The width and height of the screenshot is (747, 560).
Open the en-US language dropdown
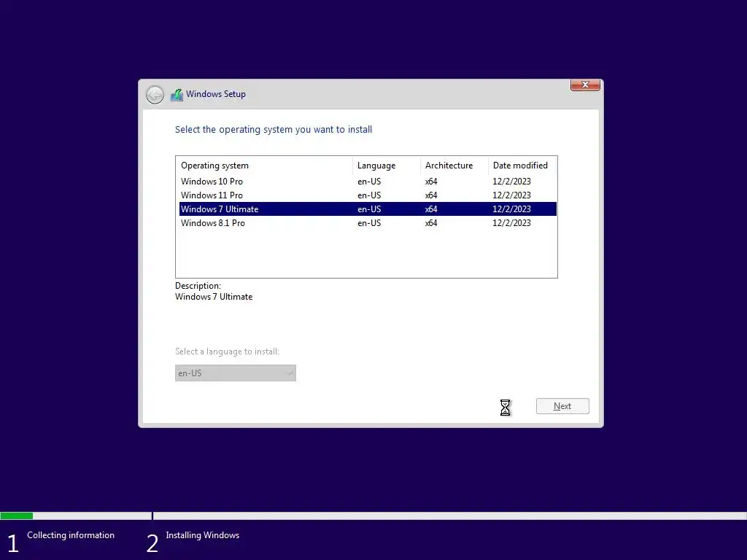236,373
